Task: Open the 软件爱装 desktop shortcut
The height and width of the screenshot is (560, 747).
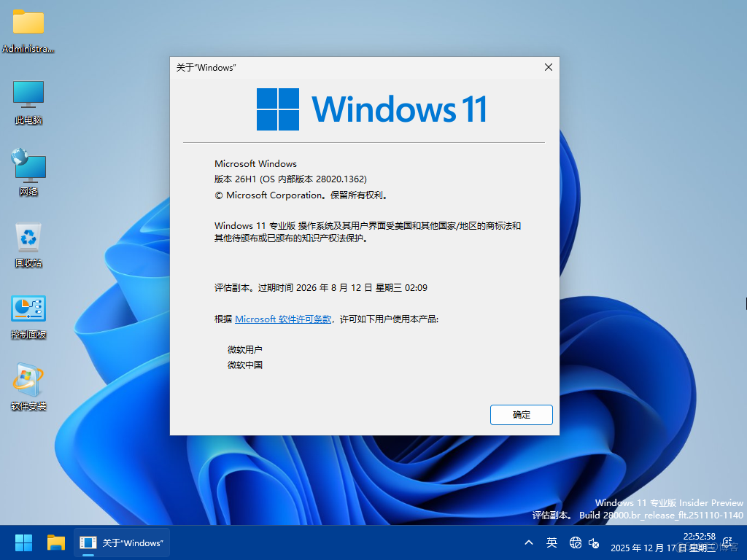Action: pos(28,378)
